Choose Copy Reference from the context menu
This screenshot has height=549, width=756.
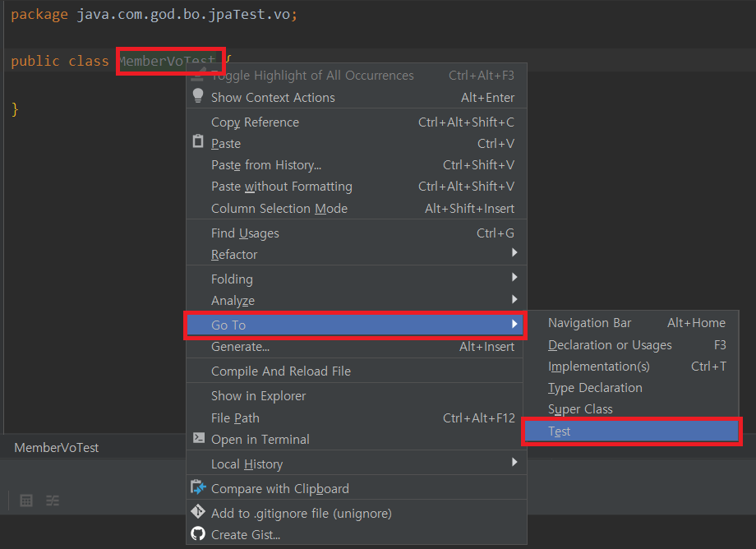click(357, 122)
